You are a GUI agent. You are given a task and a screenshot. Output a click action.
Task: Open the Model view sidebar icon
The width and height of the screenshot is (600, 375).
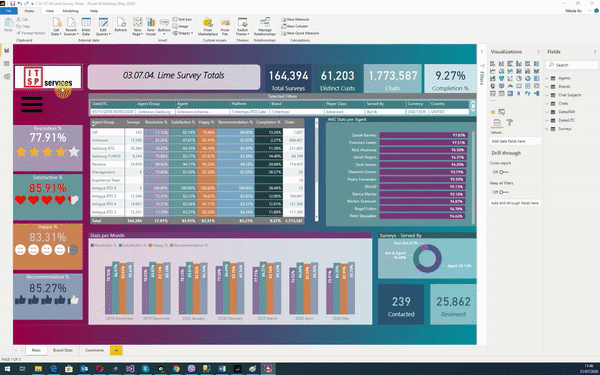click(7, 77)
